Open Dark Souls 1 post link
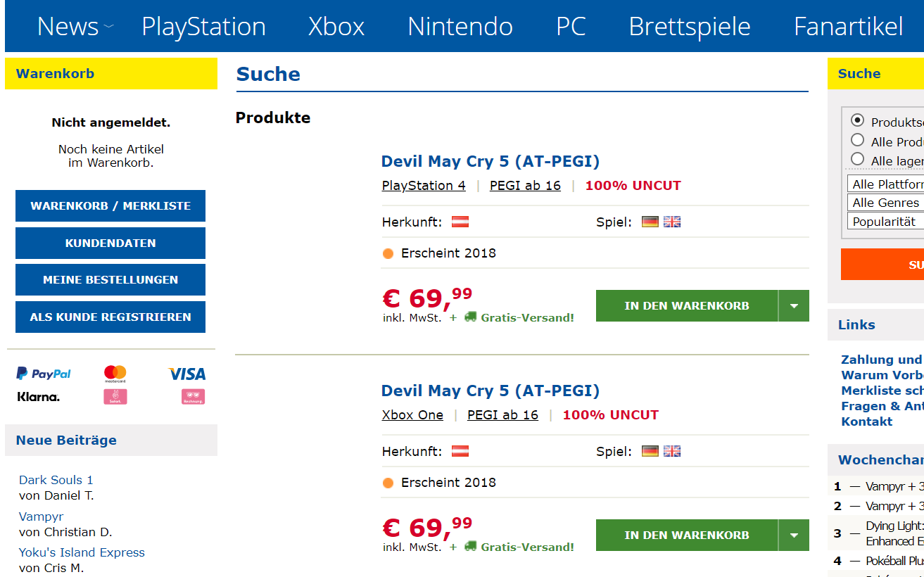Screen dimensions: 924x577 click(56, 480)
